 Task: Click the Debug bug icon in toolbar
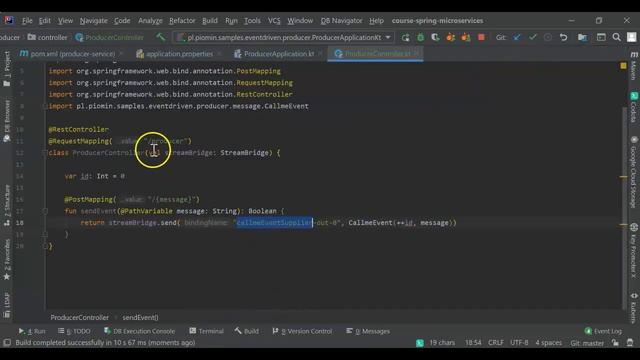pos(420,38)
